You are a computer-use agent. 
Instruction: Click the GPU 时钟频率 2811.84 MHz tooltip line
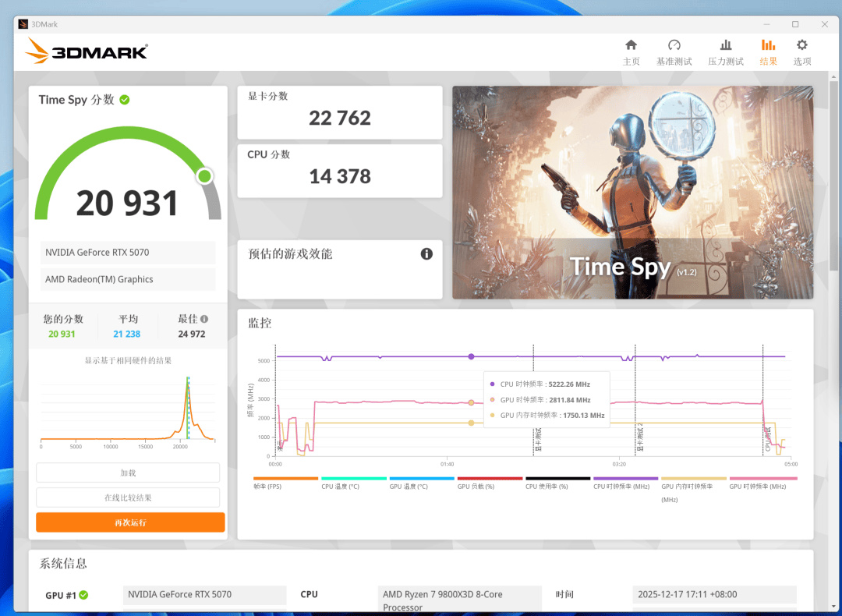(540, 399)
